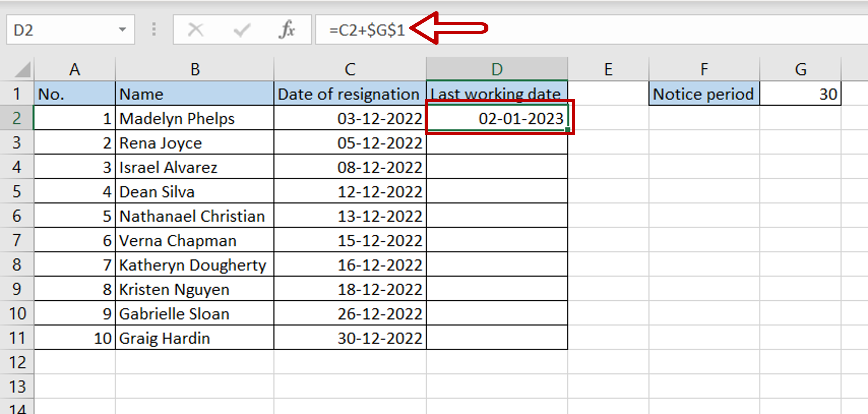Select the date cell 18-12-2022
868x414 pixels.
tap(350, 289)
